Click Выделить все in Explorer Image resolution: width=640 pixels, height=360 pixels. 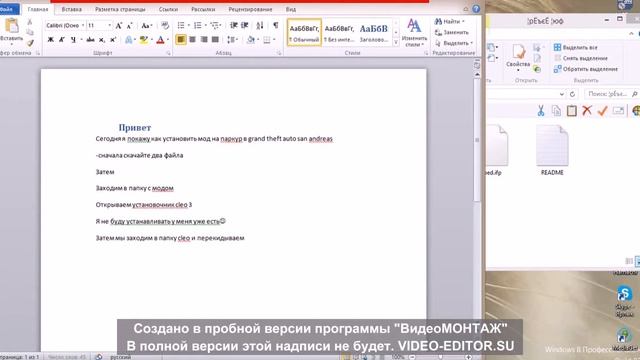[576, 47]
